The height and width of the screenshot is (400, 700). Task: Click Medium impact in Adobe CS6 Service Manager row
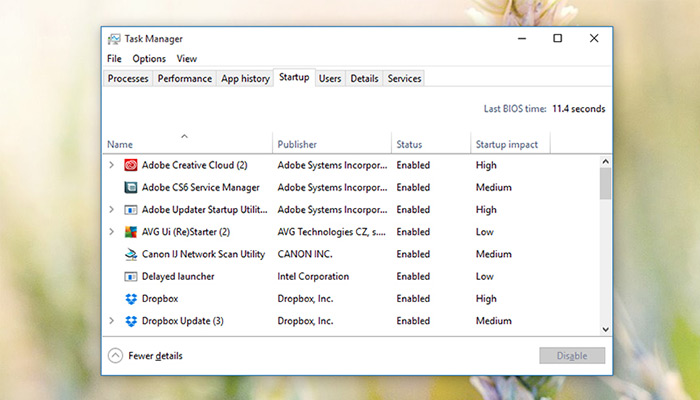(x=494, y=188)
